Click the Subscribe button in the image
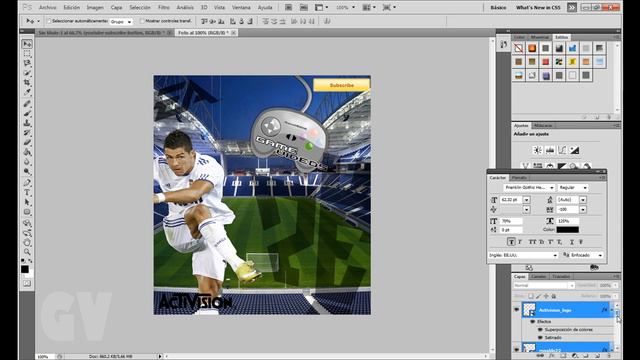 pyautogui.click(x=342, y=85)
